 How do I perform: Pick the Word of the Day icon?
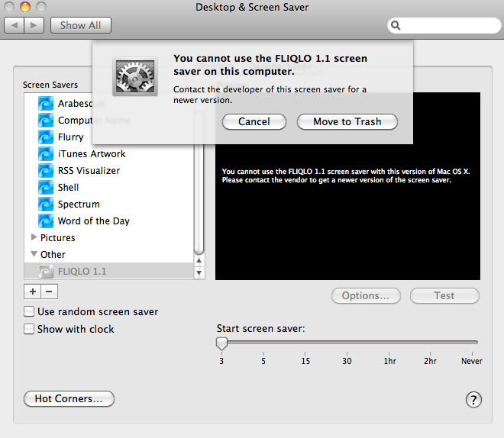click(46, 221)
